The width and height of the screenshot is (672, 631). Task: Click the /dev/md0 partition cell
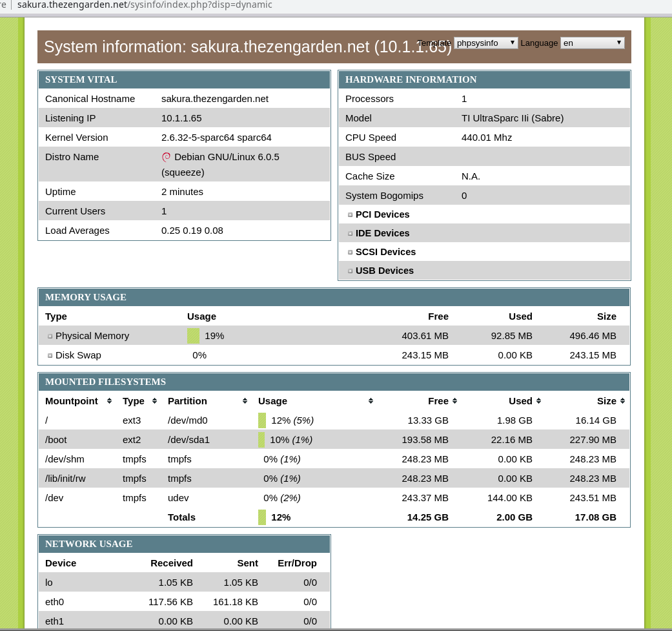[x=188, y=420]
